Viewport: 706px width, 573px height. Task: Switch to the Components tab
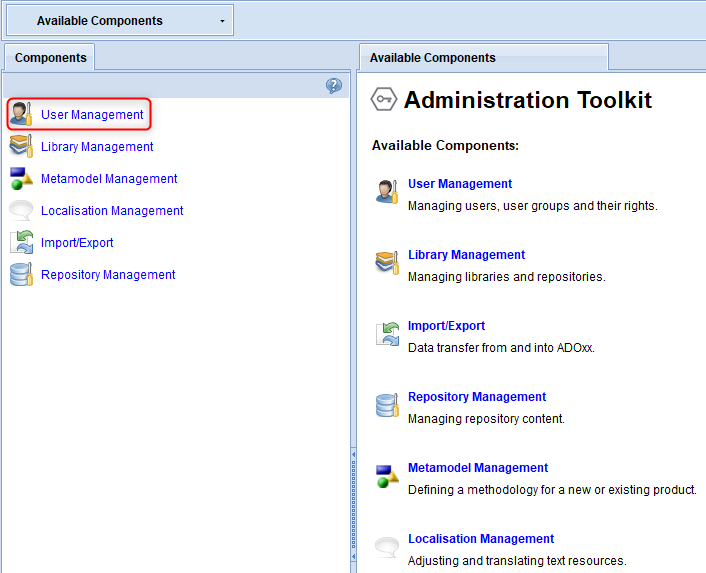(x=50, y=58)
